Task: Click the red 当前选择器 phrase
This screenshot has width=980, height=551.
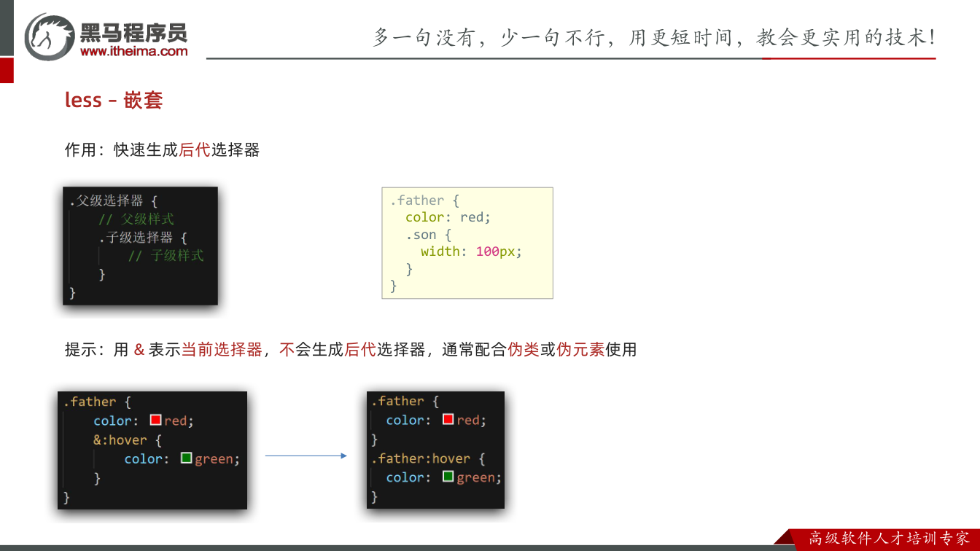Action: 222,350
